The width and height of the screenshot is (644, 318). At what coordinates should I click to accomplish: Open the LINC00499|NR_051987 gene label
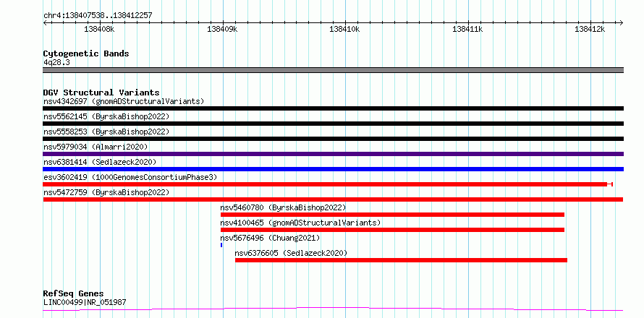pyautogui.click(x=85, y=302)
